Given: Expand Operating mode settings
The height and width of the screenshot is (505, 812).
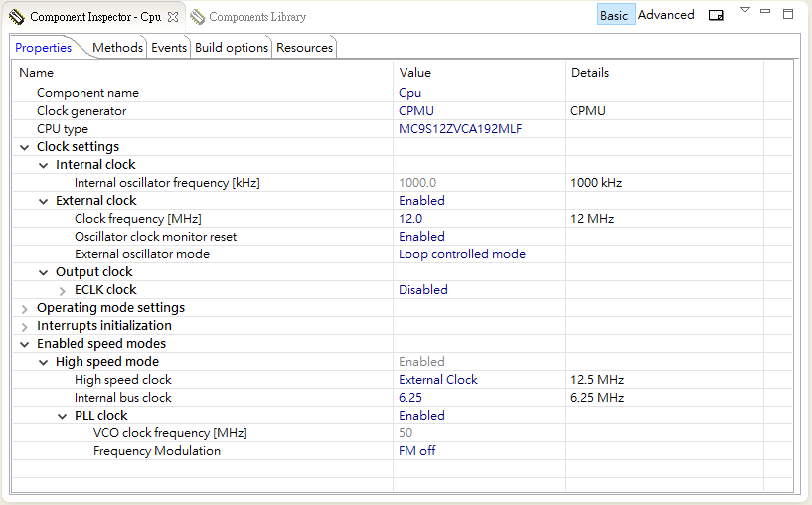Looking at the screenshot, I should tap(25, 308).
